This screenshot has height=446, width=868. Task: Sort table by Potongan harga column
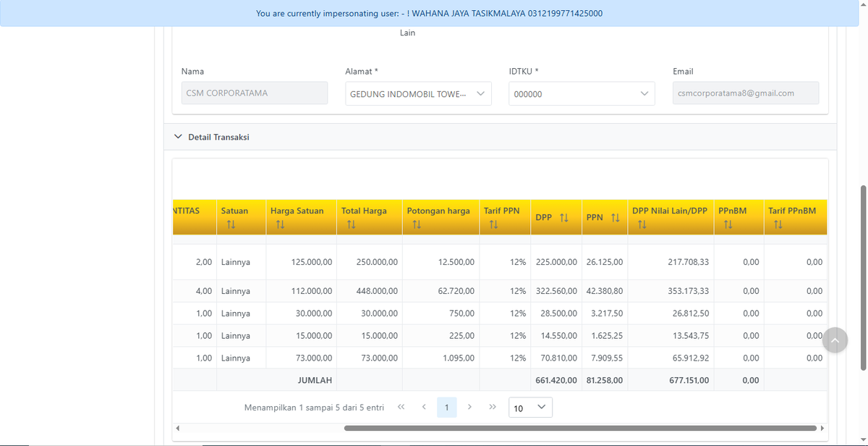417,225
